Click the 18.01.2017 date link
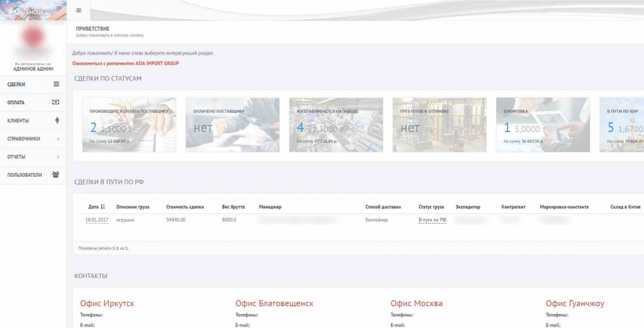Screen dimensions: 644x328 pos(97,220)
